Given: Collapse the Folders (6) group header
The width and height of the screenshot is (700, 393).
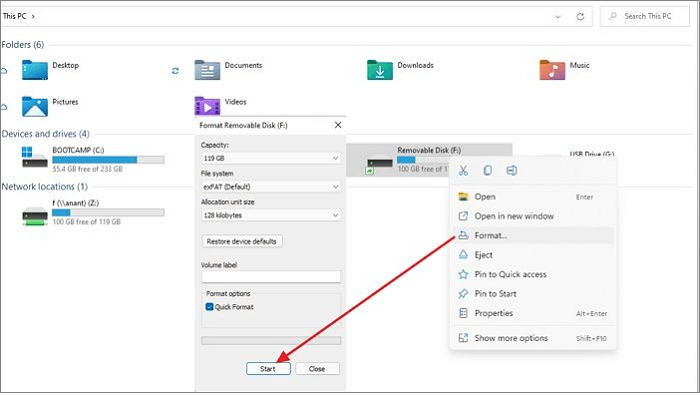Looking at the screenshot, I should pyautogui.click(x=23, y=45).
